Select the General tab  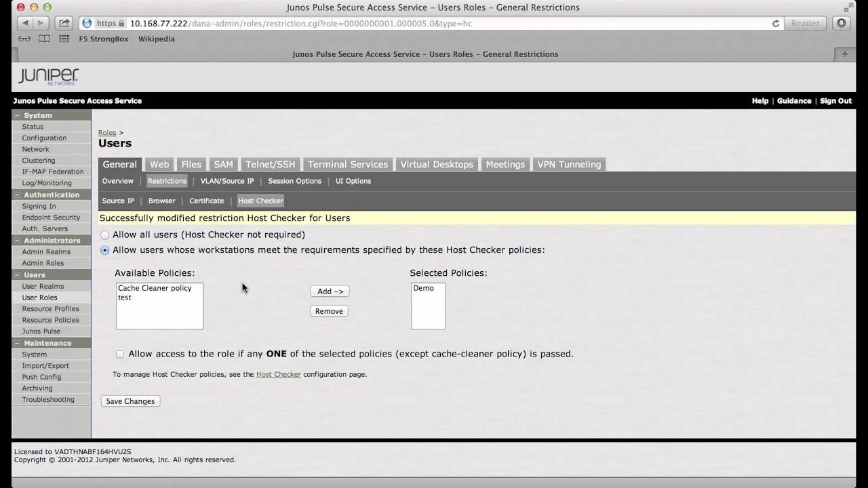120,164
